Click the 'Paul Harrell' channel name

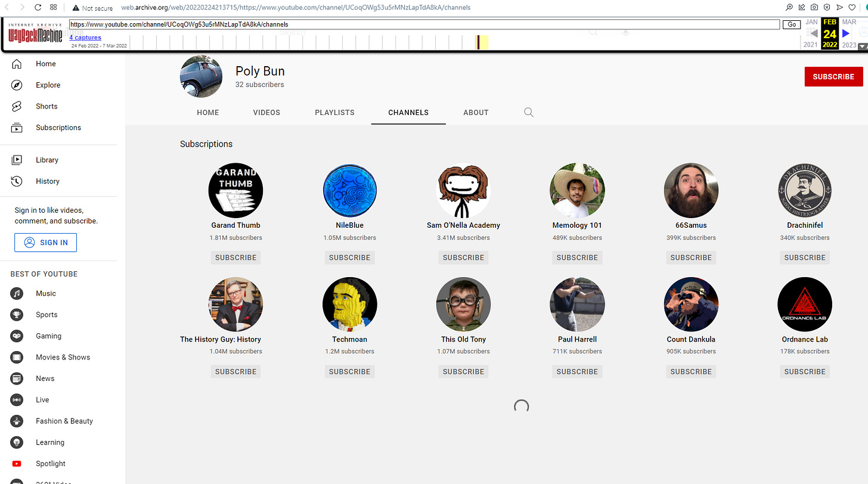pos(577,339)
